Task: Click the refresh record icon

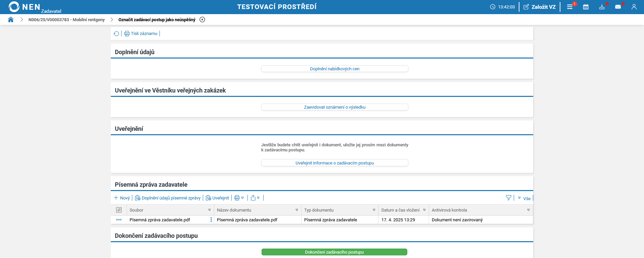Action: 116,34
